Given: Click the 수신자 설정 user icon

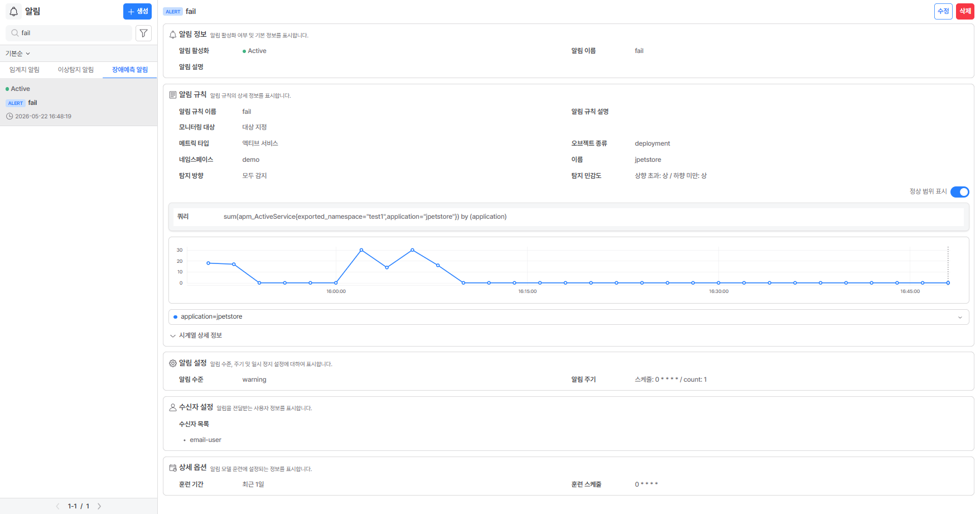Looking at the screenshot, I should coord(173,407).
